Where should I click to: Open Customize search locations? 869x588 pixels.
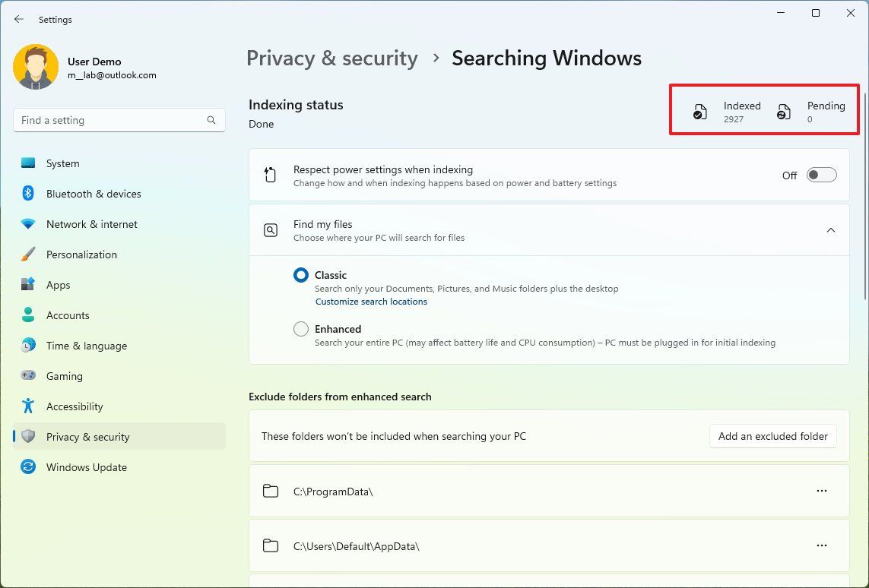371,301
